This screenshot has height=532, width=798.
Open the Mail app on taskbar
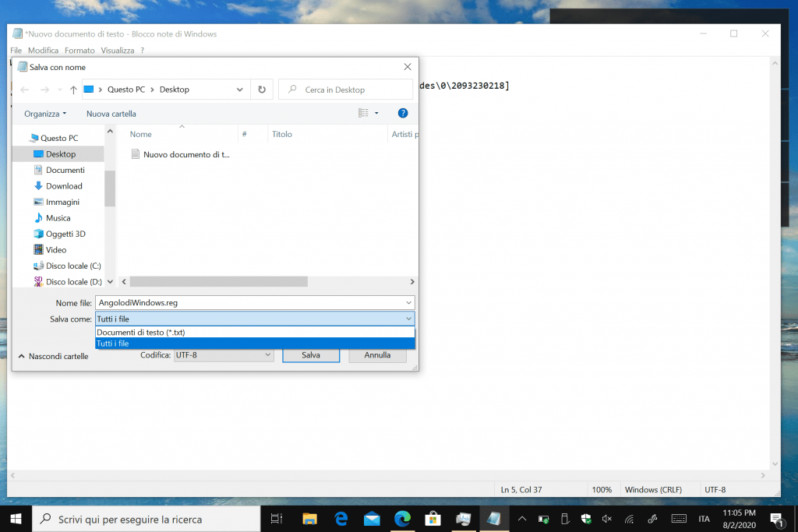372,519
